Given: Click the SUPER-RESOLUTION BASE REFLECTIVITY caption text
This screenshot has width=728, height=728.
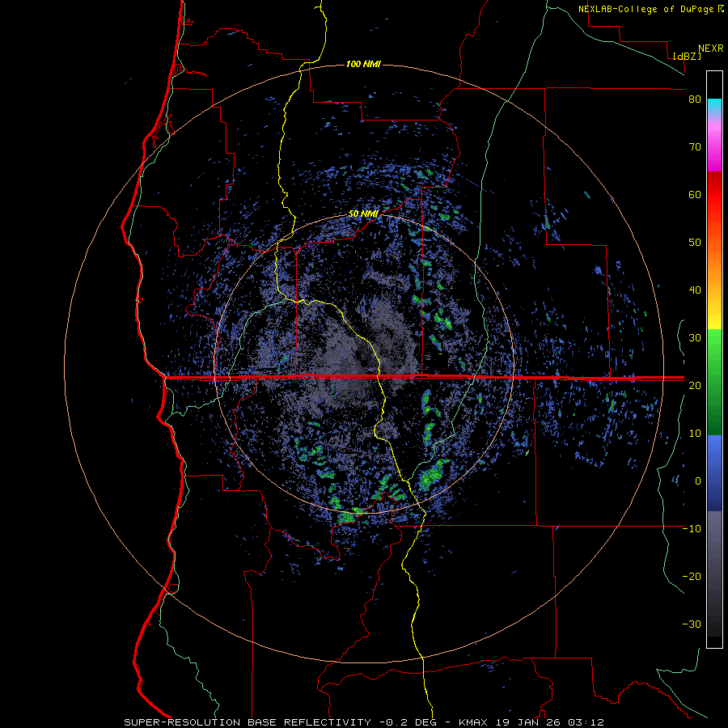Looking at the screenshot, I should pos(248,722).
